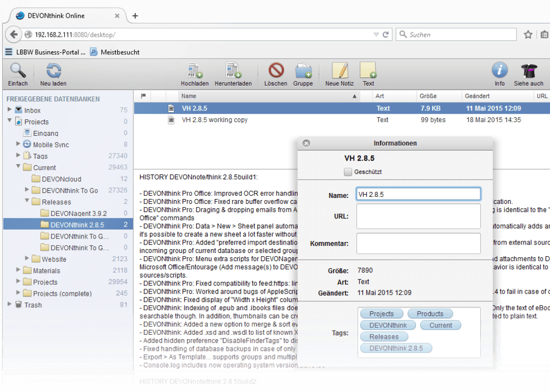
Task: Collapse the Projects database
Action: click(9, 120)
